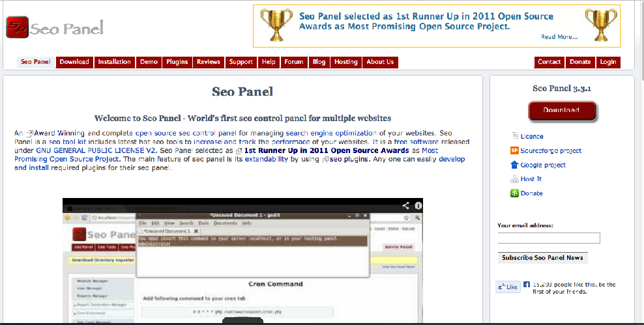Click external link icon before seo plugins
Screen dimensions: 644x325
(x=325, y=160)
